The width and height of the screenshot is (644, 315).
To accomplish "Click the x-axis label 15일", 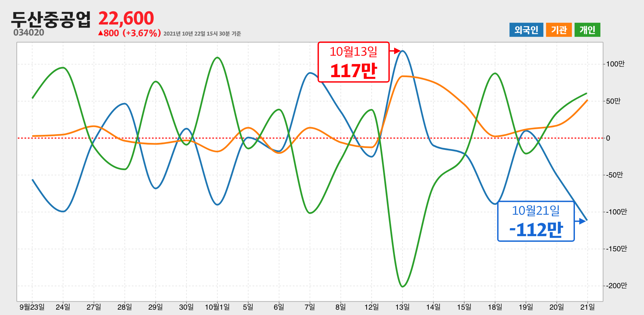I will point(464,307).
